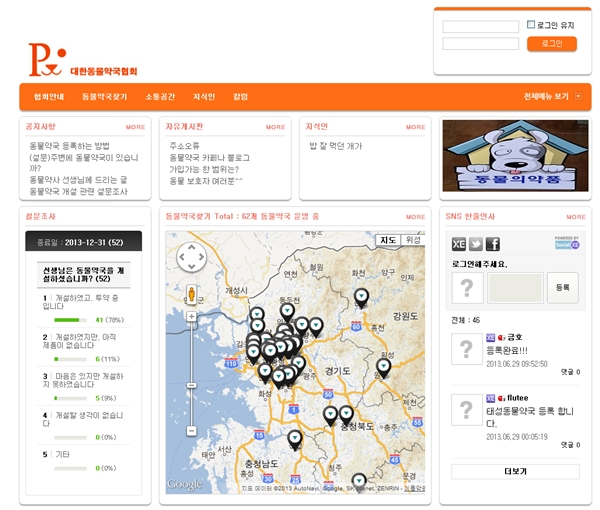Switch map to 위성 satellite view
Viewport: 600px width, 510px height.
click(412, 240)
